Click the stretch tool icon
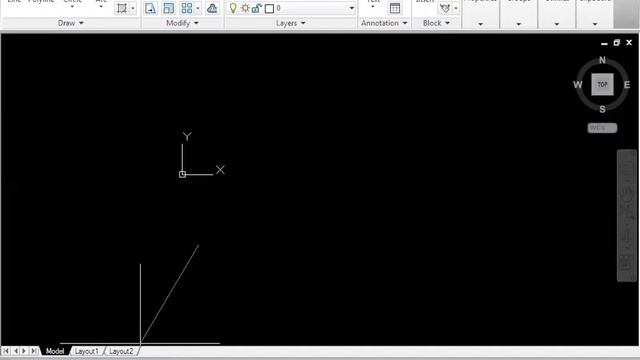The image size is (640, 360). tap(150, 8)
